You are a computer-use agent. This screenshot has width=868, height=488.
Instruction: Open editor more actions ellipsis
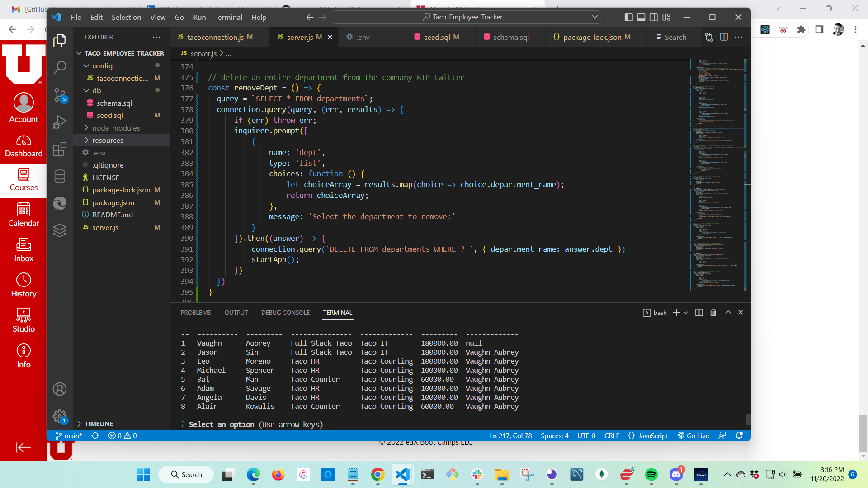pyautogui.click(x=738, y=37)
